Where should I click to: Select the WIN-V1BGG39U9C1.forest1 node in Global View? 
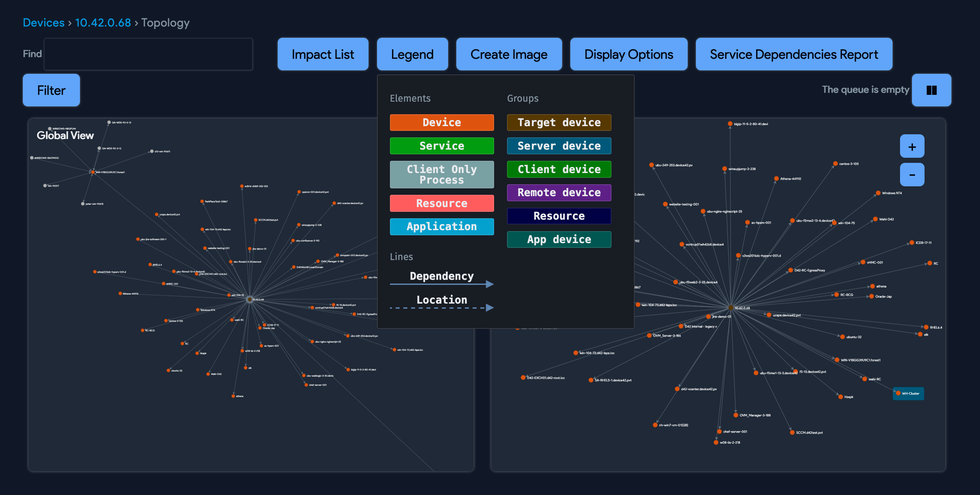click(93, 172)
